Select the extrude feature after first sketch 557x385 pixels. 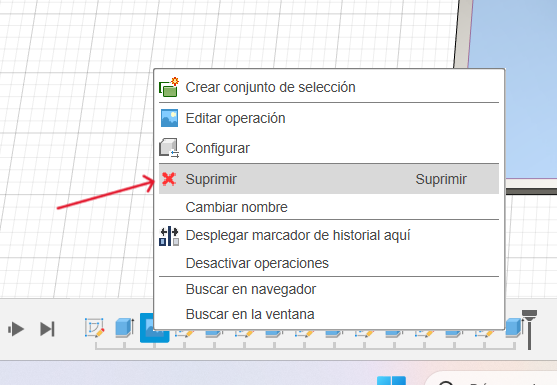click(125, 327)
